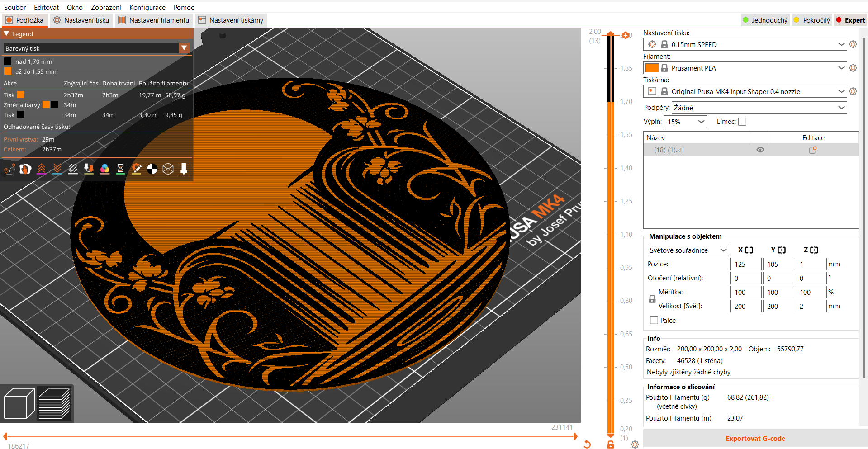Toggle travel moves visibility icon in legend

(9, 169)
